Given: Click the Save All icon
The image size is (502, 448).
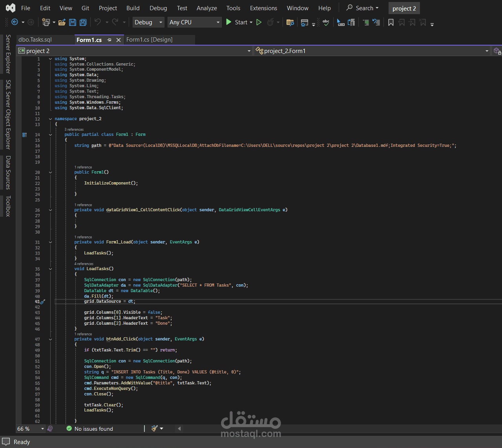Looking at the screenshot, I should (x=83, y=22).
